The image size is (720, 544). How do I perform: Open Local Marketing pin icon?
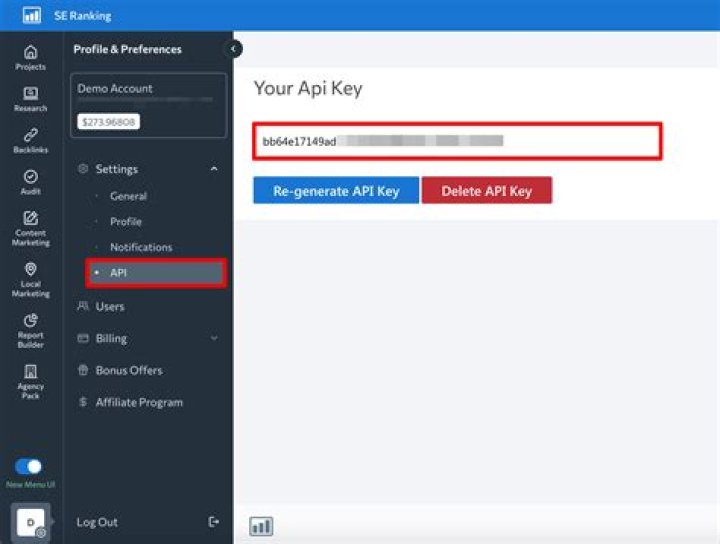point(31,269)
